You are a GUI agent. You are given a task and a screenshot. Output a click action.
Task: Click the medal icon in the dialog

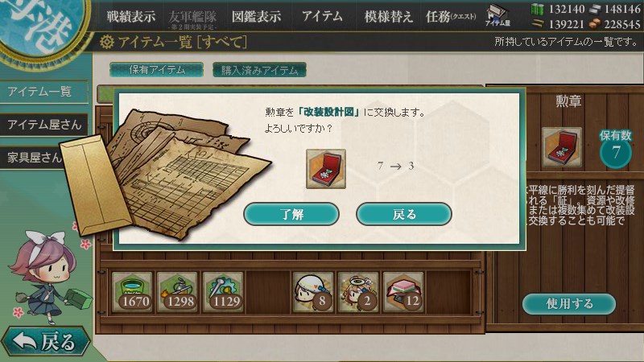point(326,169)
